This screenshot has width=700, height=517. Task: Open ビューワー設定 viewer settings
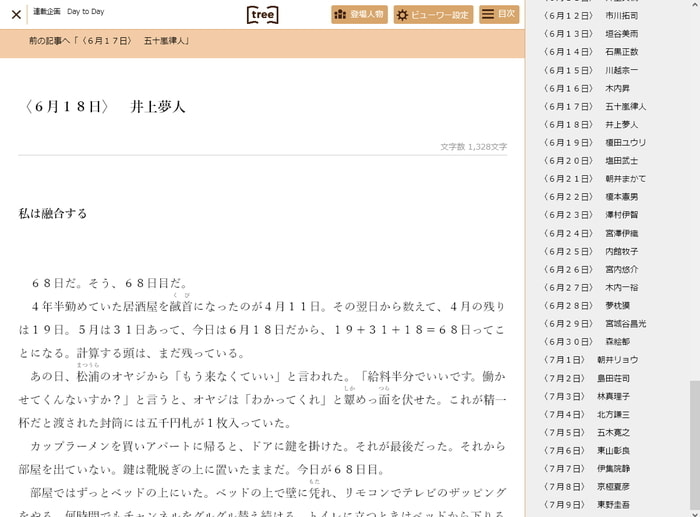(x=433, y=15)
